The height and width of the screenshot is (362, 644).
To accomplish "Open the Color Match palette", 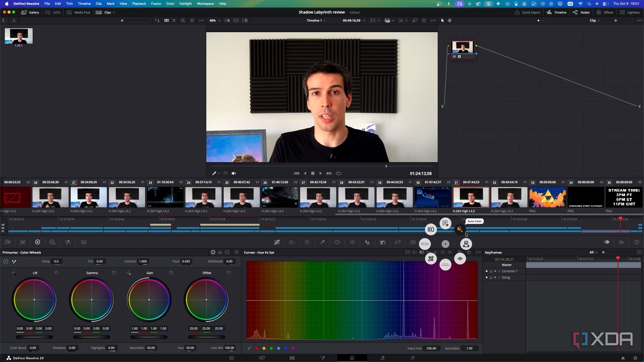I will 23,242.
